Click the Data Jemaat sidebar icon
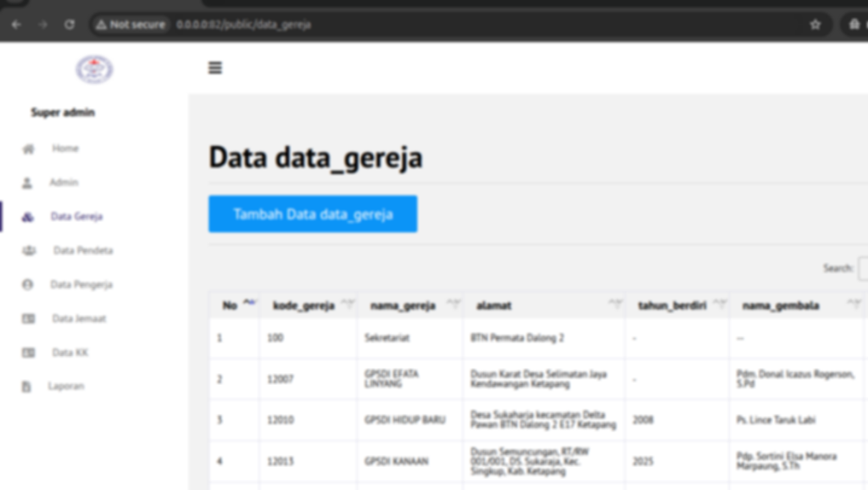Screen dimensions: 868x490 click(x=28, y=319)
